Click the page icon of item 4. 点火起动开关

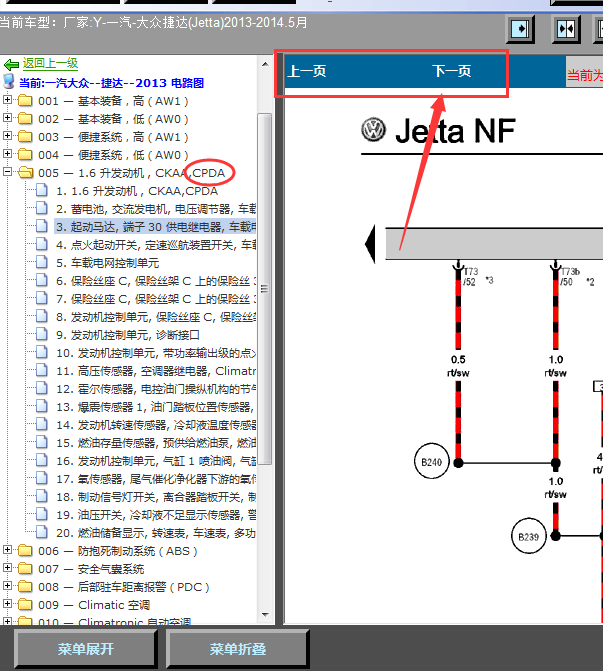click(42, 244)
